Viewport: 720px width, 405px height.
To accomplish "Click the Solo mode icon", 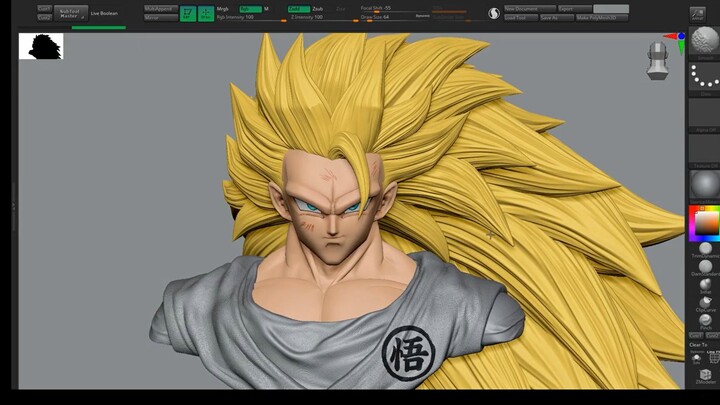I will tap(696, 359).
